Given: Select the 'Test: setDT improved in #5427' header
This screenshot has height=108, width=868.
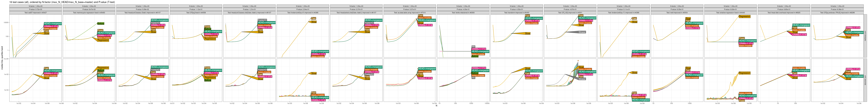Looking at the screenshot, I should 35,13.
